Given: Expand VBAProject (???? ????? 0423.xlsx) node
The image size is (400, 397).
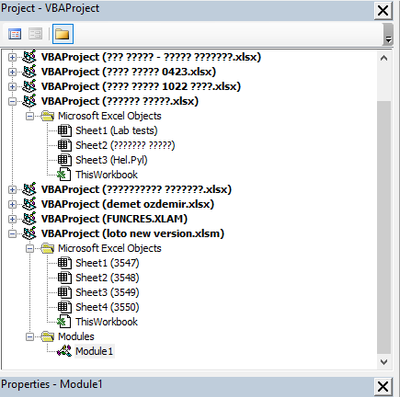Looking at the screenshot, I should click(x=12, y=72).
